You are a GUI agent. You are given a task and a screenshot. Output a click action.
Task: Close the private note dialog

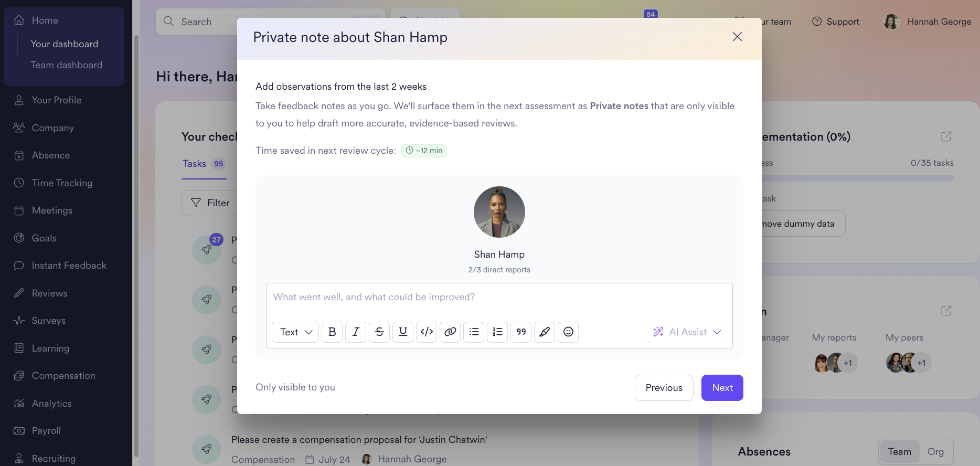pyautogui.click(x=737, y=37)
